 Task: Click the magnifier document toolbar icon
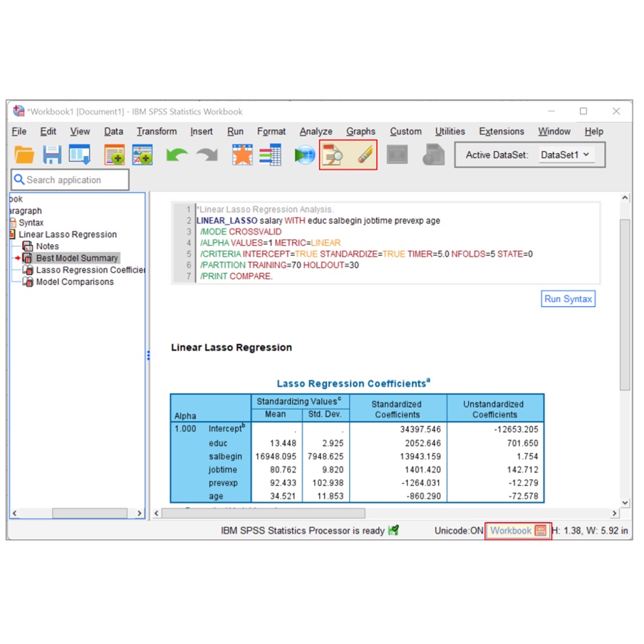[333, 155]
